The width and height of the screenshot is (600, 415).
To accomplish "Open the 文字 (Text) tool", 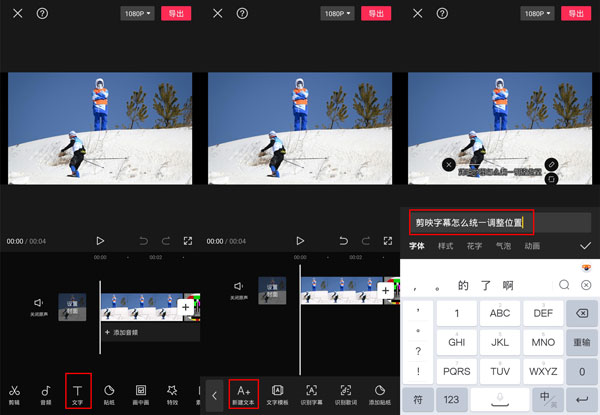I will (x=78, y=394).
